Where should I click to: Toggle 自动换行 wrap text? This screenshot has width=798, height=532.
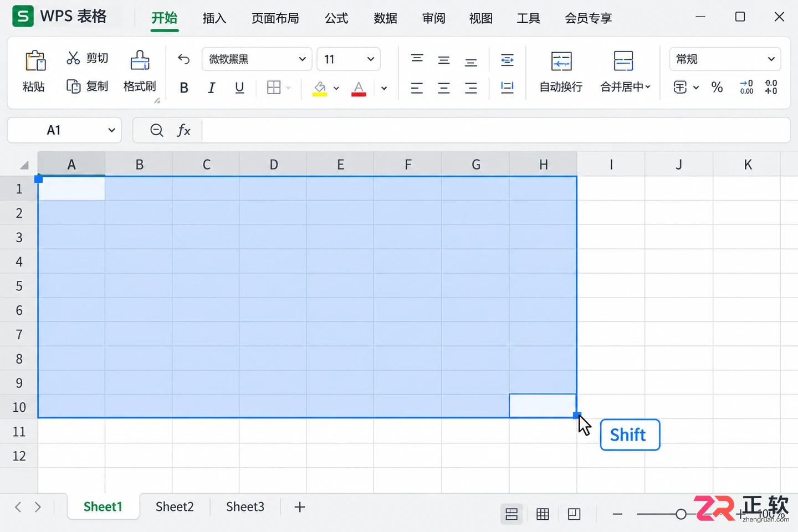click(x=561, y=71)
